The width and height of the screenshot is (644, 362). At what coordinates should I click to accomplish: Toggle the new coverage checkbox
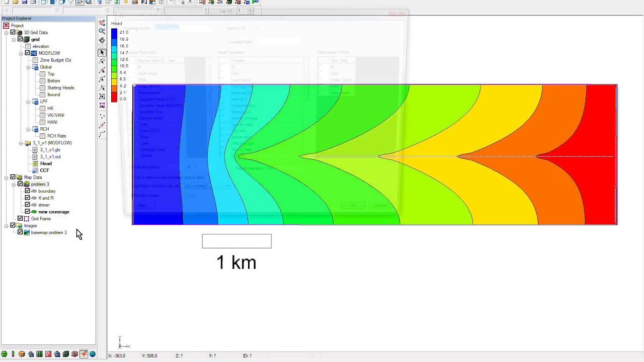27,212
